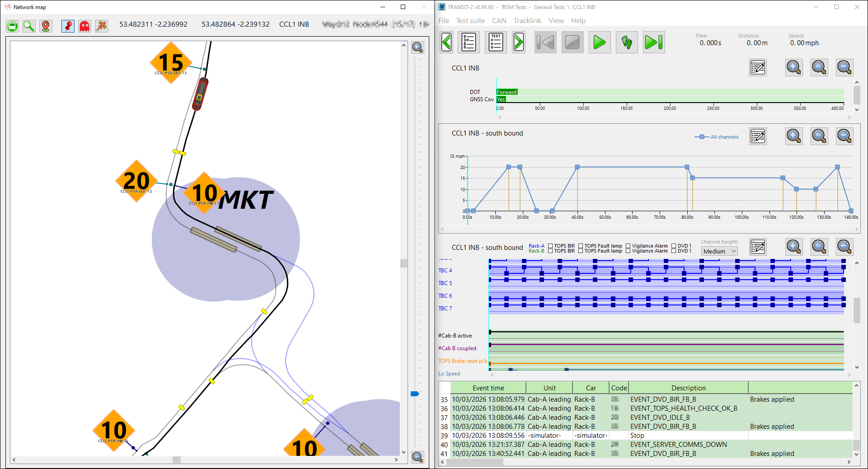This screenshot has width=868, height=469.
Task: Tick Rack-A TOPS Fault lamp checkbox
Action: tap(581, 246)
